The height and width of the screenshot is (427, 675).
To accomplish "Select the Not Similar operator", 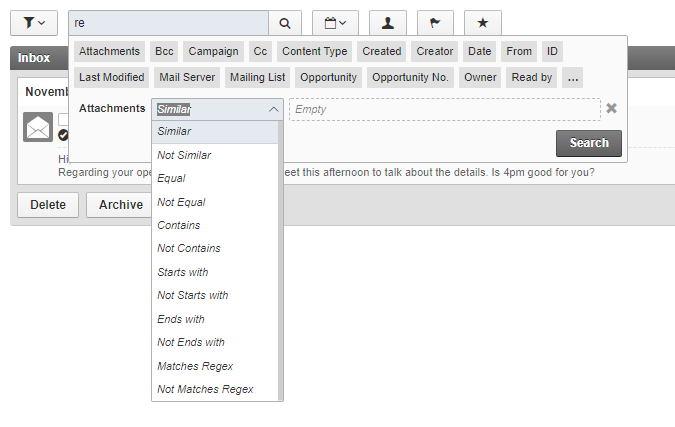I will 184,155.
